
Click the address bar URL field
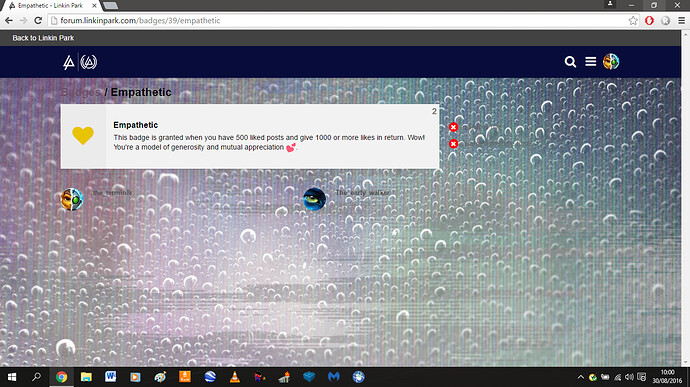[x=339, y=20]
